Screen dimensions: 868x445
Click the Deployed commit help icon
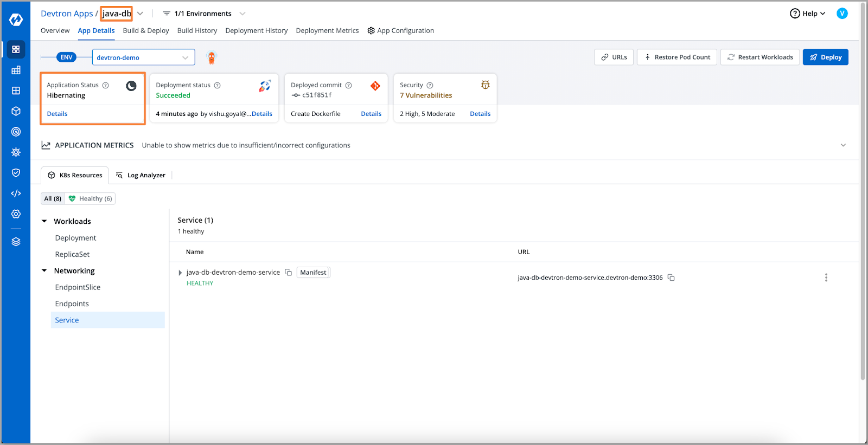[x=349, y=85]
